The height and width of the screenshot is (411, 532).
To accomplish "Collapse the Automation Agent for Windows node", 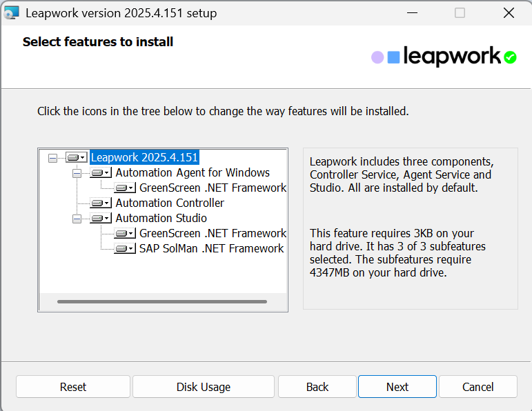I will [x=77, y=173].
